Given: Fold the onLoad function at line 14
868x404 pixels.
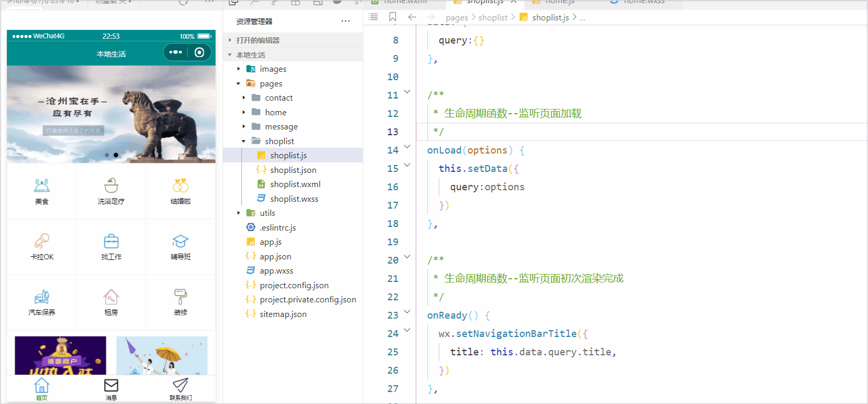Looking at the screenshot, I should [x=407, y=147].
